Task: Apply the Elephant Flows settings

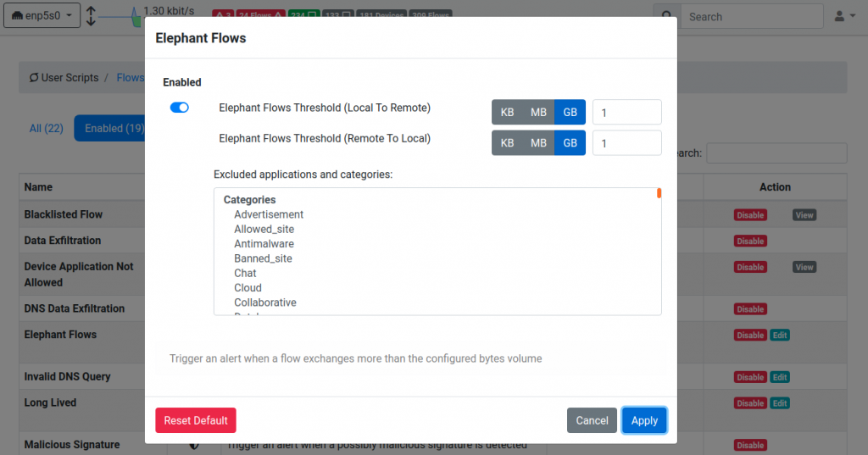Action: coord(644,420)
